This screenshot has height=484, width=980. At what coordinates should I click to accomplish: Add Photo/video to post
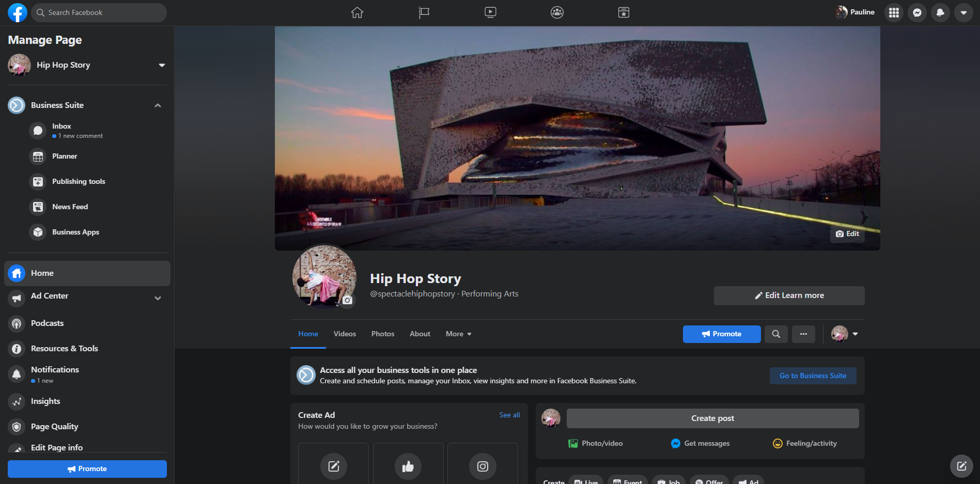coord(595,443)
